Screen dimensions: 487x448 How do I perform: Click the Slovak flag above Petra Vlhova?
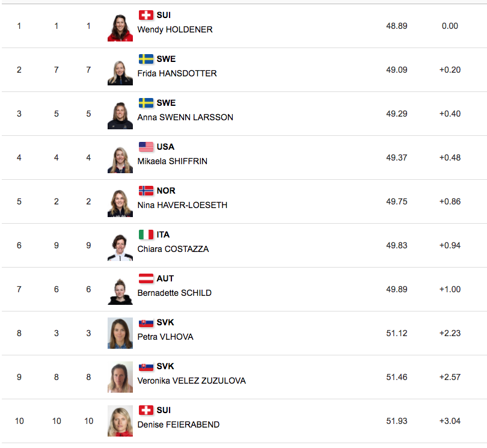click(146, 322)
